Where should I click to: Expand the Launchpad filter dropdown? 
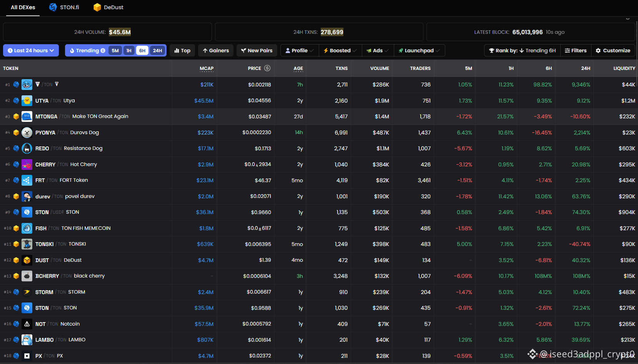(x=420, y=51)
